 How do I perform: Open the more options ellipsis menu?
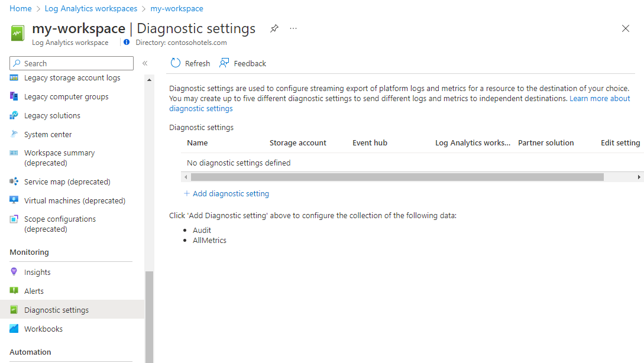(x=293, y=28)
